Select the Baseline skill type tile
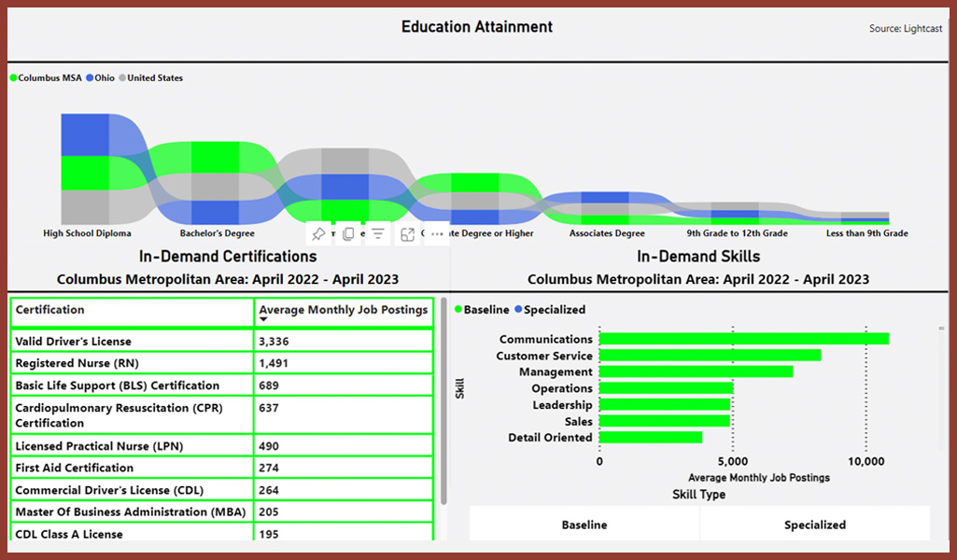The image size is (957, 560). [x=584, y=525]
